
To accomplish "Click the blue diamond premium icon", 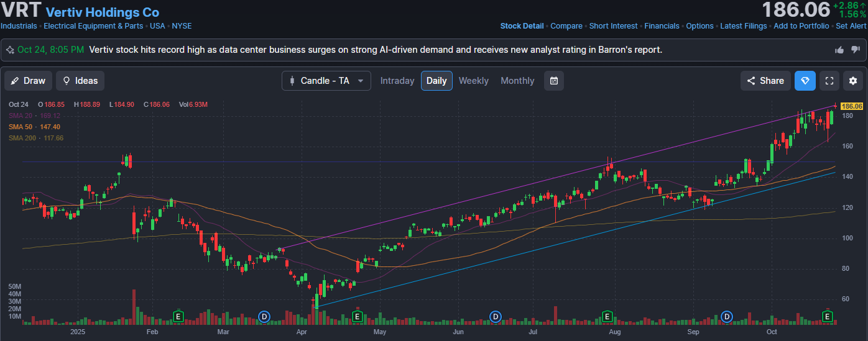I will [x=805, y=81].
